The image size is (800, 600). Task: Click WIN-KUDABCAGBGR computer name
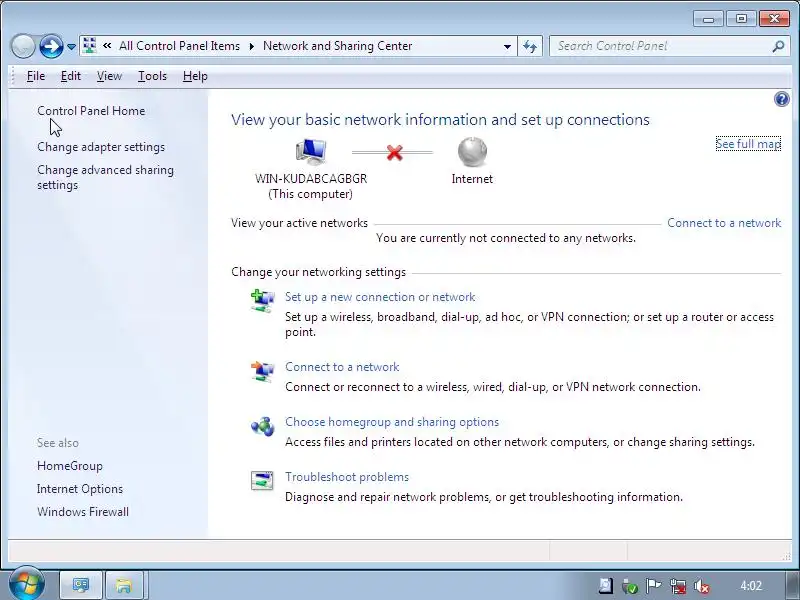coord(311,179)
